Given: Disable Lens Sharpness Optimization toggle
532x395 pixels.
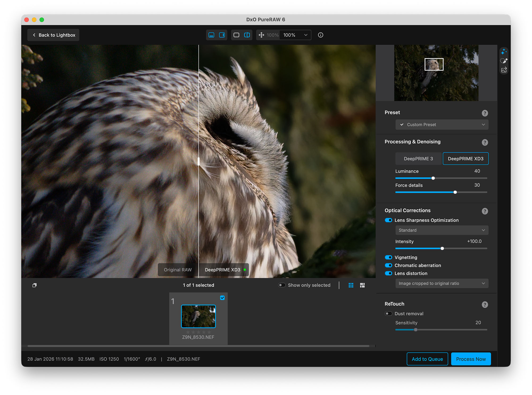Looking at the screenshot, I should [388, 220].
